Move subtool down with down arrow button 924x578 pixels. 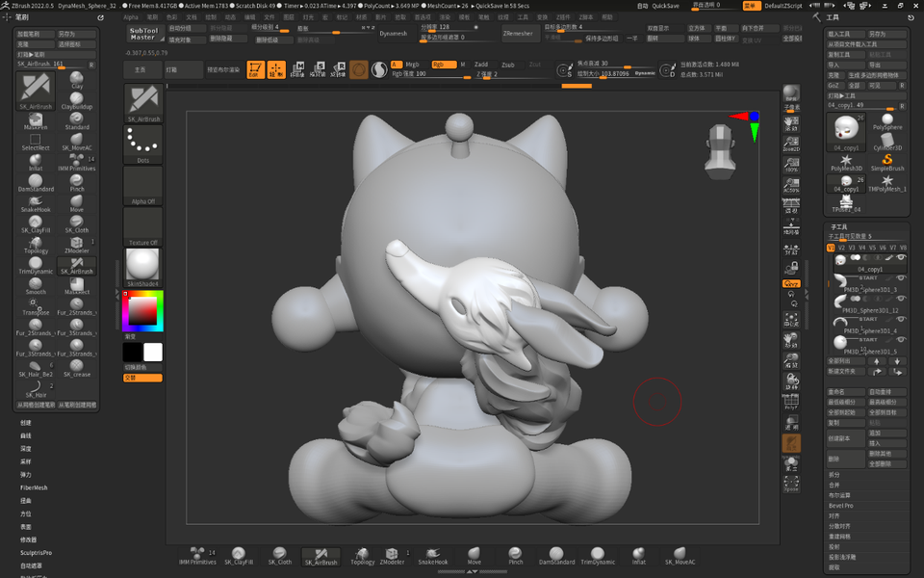[897, 361]
